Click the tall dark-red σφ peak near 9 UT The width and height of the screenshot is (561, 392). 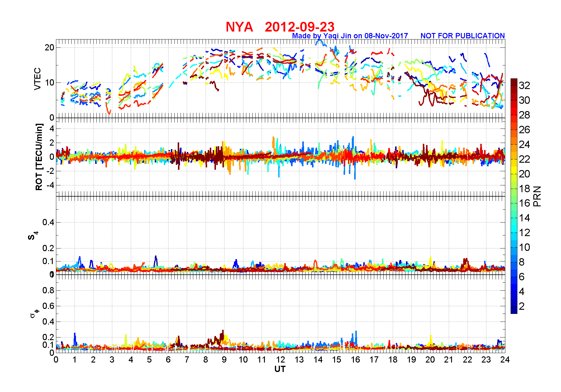click(x=222, y=336)
